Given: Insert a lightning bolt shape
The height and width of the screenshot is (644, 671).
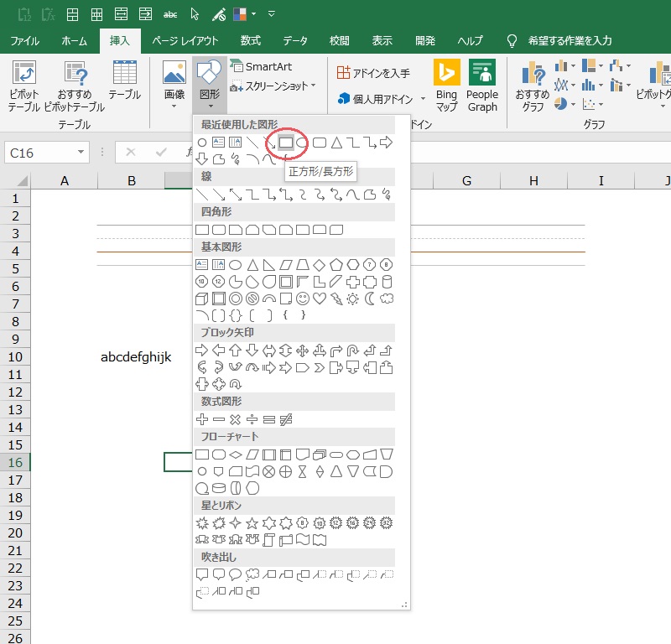Looking at the screenshot, I should tap(336, 299).
